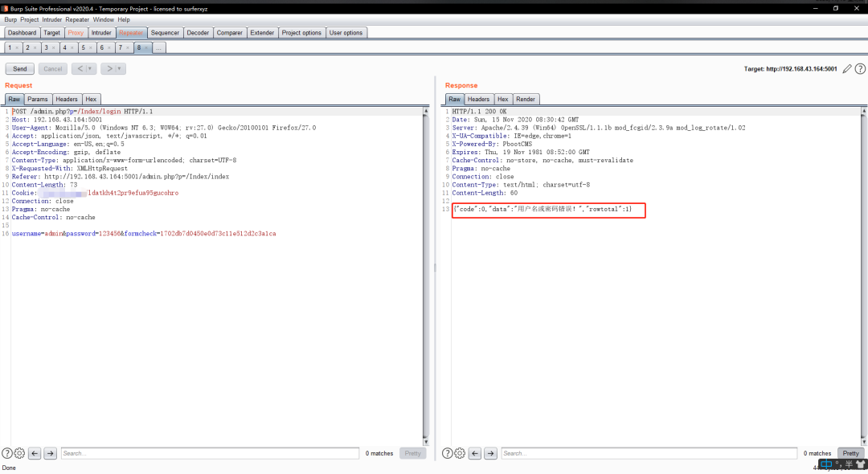Open the User options tab

coord(346,33)
